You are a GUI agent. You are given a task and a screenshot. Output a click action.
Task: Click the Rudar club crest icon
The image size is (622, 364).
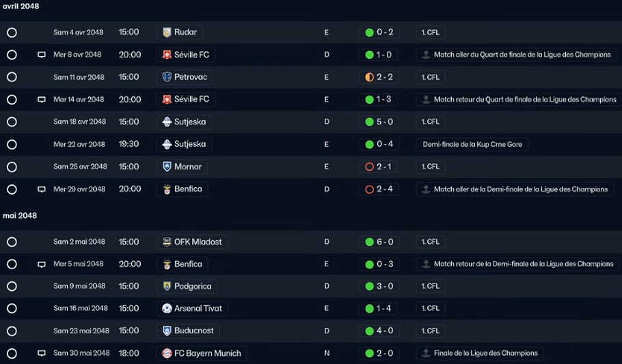coord(167,32)
